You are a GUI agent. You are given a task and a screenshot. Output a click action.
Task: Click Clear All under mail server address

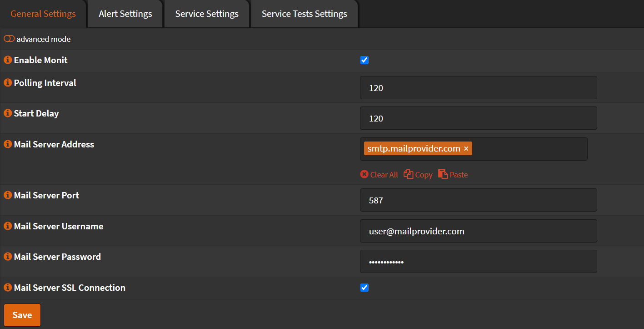tap(379, 175)
